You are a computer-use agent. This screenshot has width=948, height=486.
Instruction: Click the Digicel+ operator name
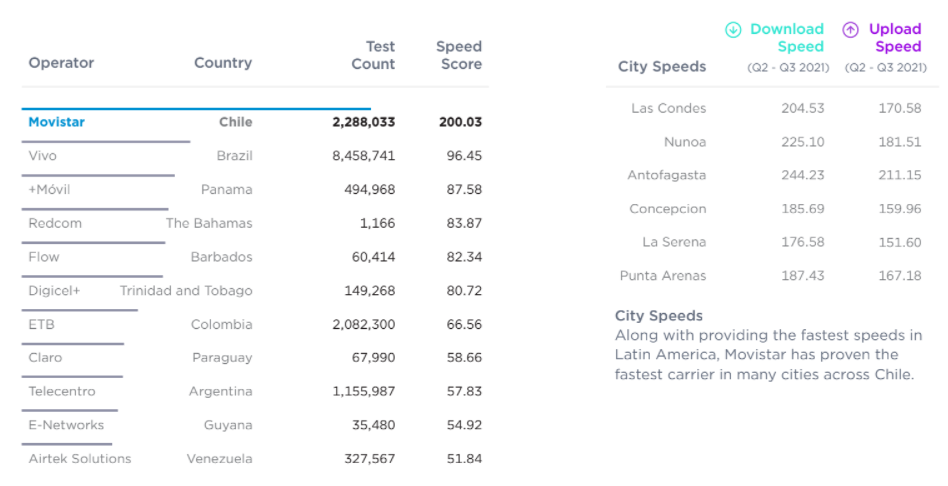pyautogui.click(x=54, y=291)
